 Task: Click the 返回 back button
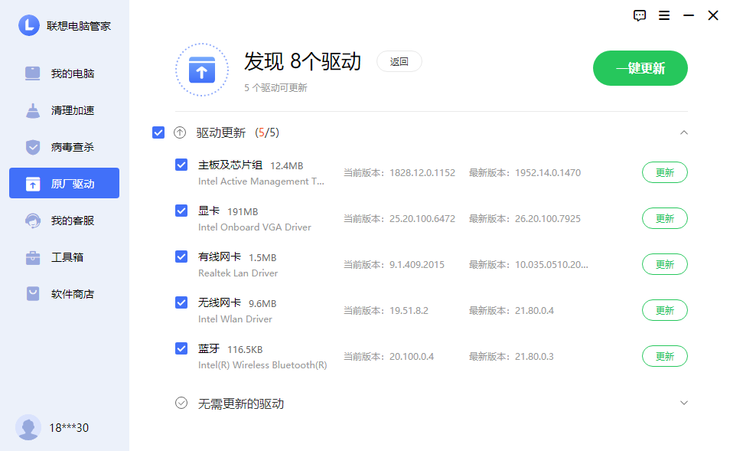399,62
